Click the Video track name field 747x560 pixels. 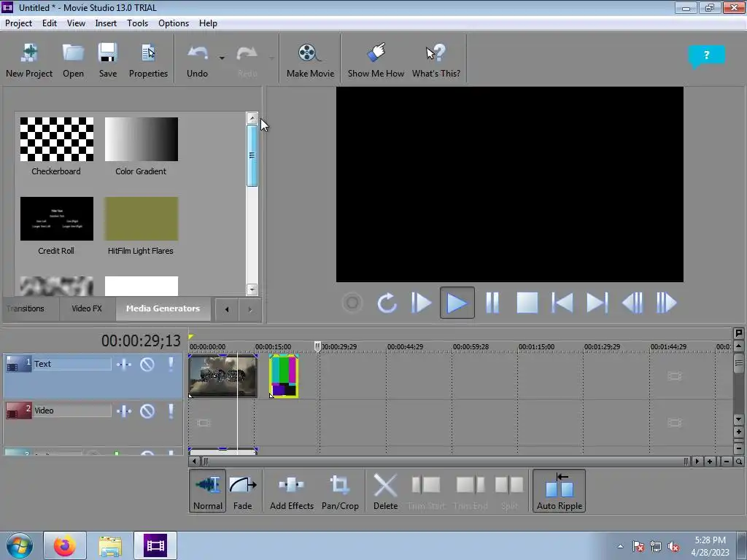[72, 411]
